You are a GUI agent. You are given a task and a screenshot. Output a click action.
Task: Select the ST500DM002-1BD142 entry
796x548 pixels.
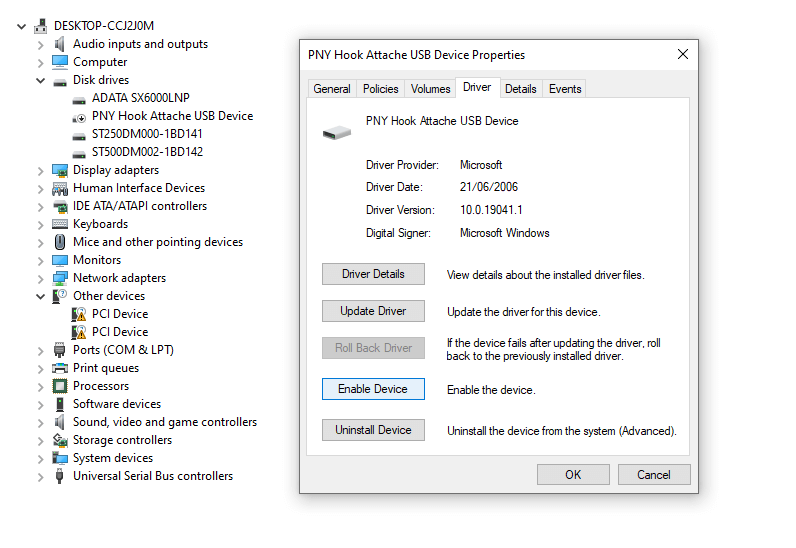(x=147, y=152)
